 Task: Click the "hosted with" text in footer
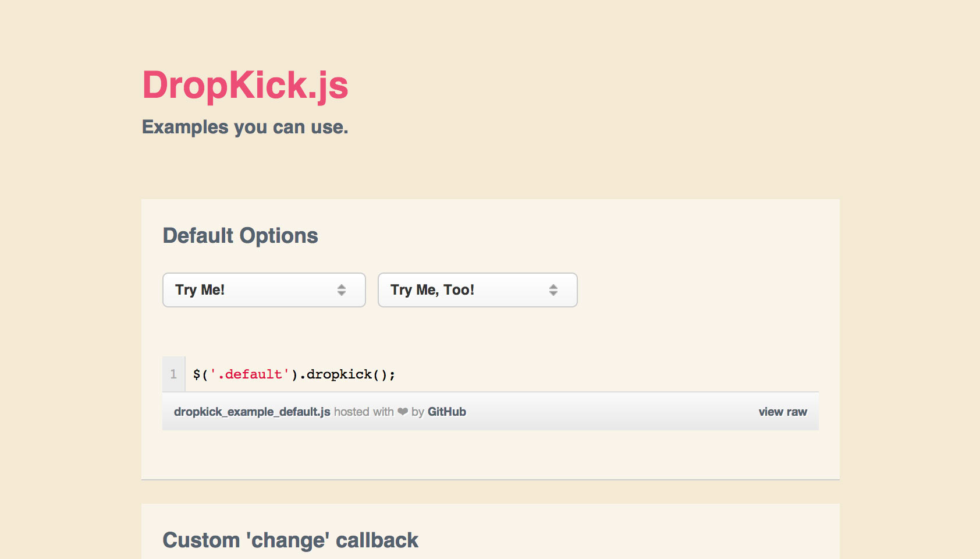(x=364, y=412)
